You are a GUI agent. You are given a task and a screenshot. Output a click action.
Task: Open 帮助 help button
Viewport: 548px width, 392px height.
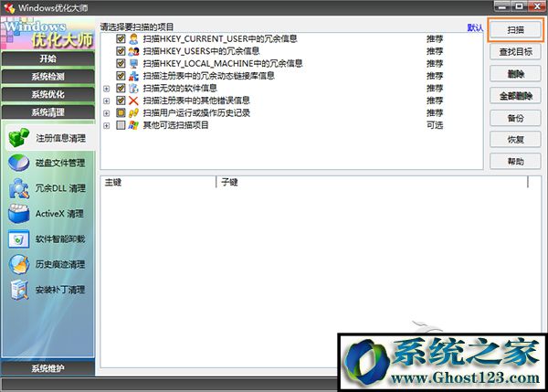point(515,161)
